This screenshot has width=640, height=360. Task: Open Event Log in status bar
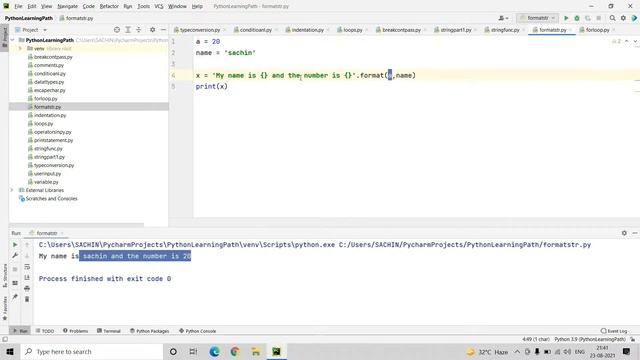[614, 331]
